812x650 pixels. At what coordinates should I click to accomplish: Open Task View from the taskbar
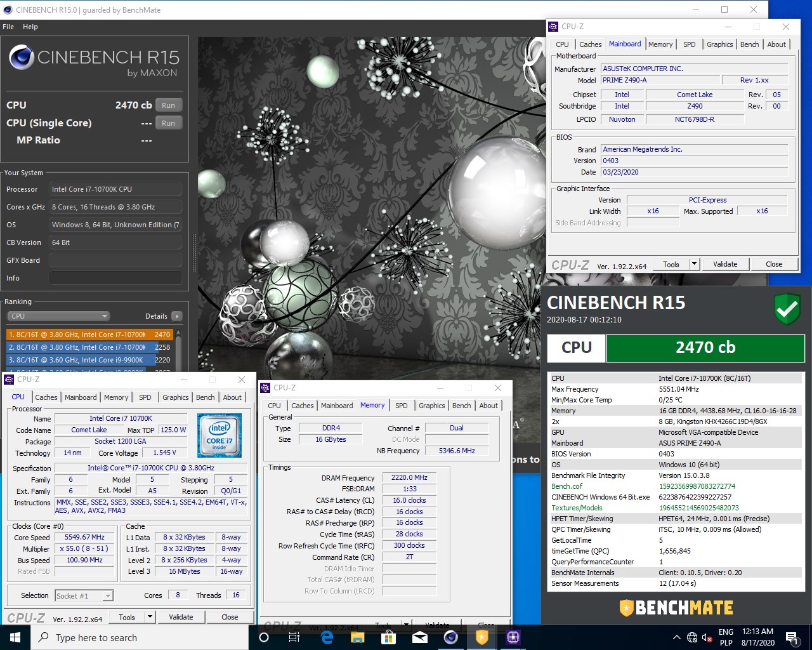pyautogui.click(x=294, y=637)
